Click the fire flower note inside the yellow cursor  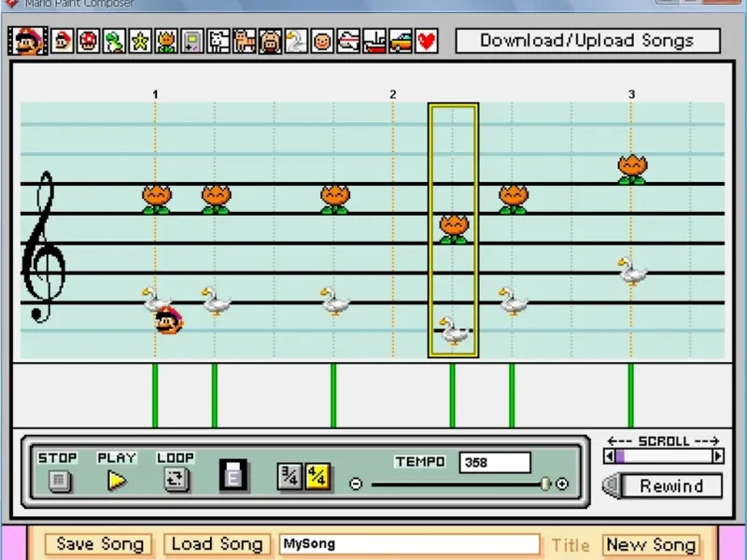click(x=454, y=229)
